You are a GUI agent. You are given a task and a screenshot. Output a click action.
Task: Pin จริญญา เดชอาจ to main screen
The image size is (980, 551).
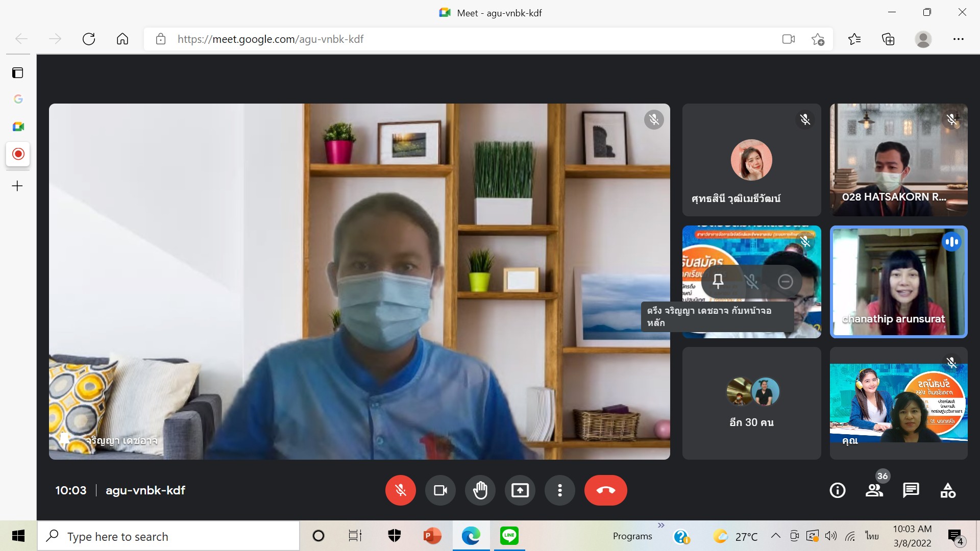pos(718,281)
